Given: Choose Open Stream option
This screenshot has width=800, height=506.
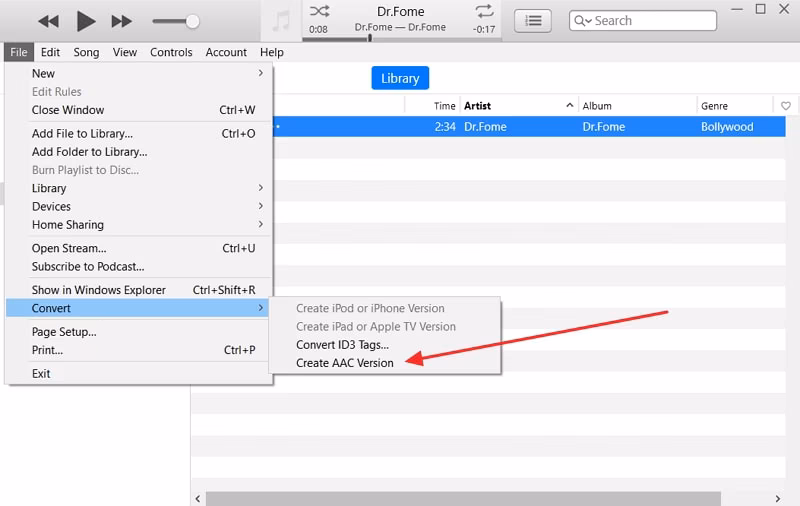Looking at the screenshot, I should tap(138, 248).
